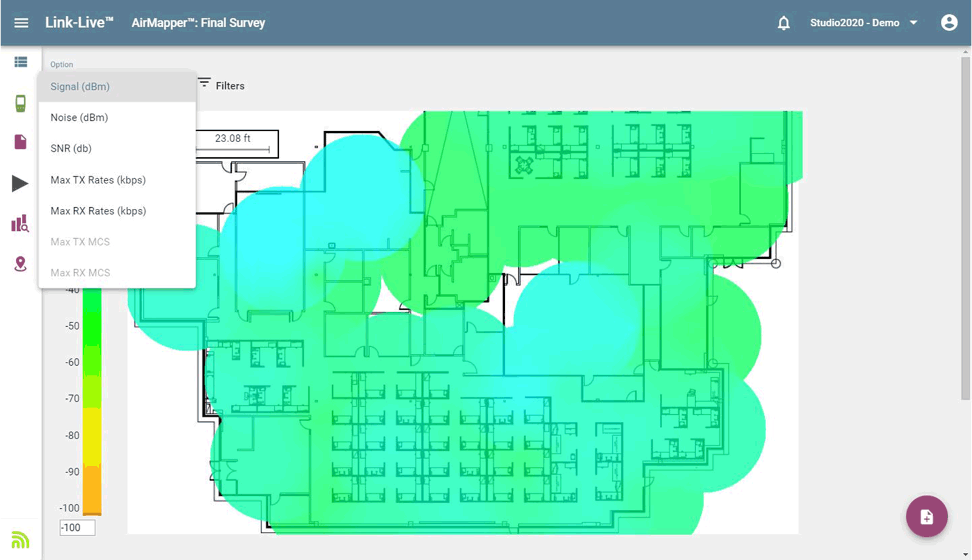Click the -100 threshold input field

pyautogui.click(x=77, y=528)
